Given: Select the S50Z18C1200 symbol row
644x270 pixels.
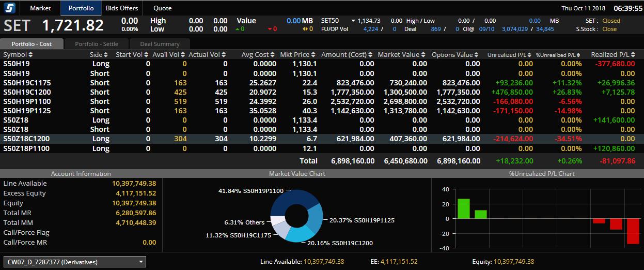Looking at the screenshot, I should pyautogui.click(x=322, y=139).
